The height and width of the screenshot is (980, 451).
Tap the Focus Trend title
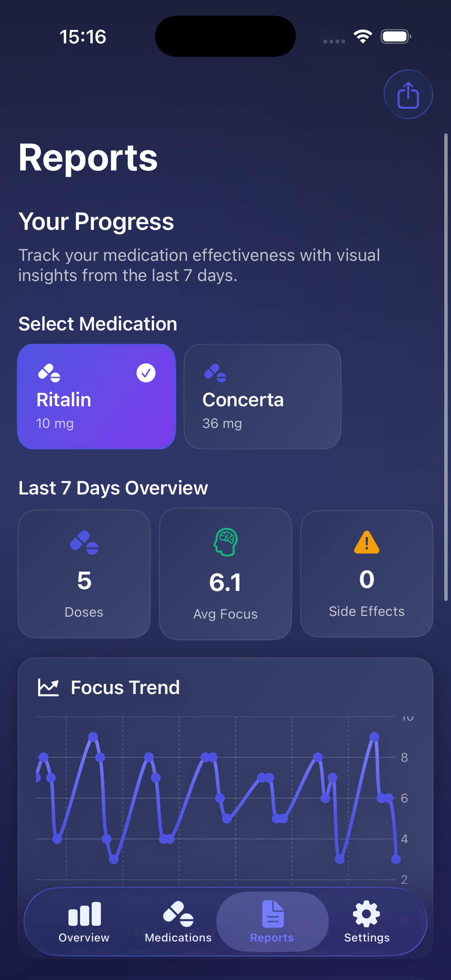click(x=125, y=688)
